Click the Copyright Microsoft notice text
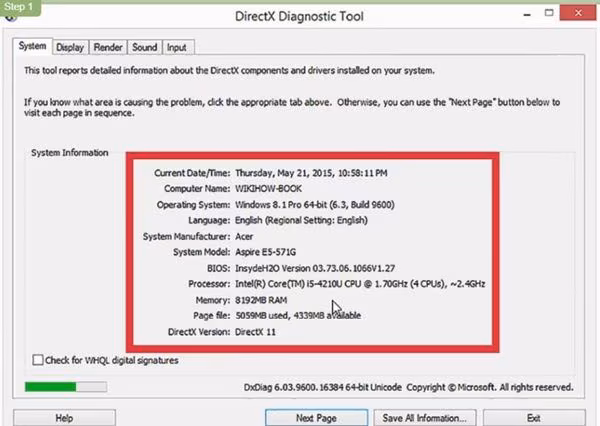Screen dimensions: 600x426 tap(490, 387)
